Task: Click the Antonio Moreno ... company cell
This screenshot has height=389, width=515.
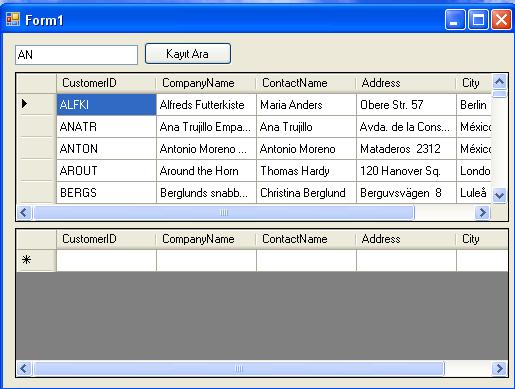Action: (206, 149)
